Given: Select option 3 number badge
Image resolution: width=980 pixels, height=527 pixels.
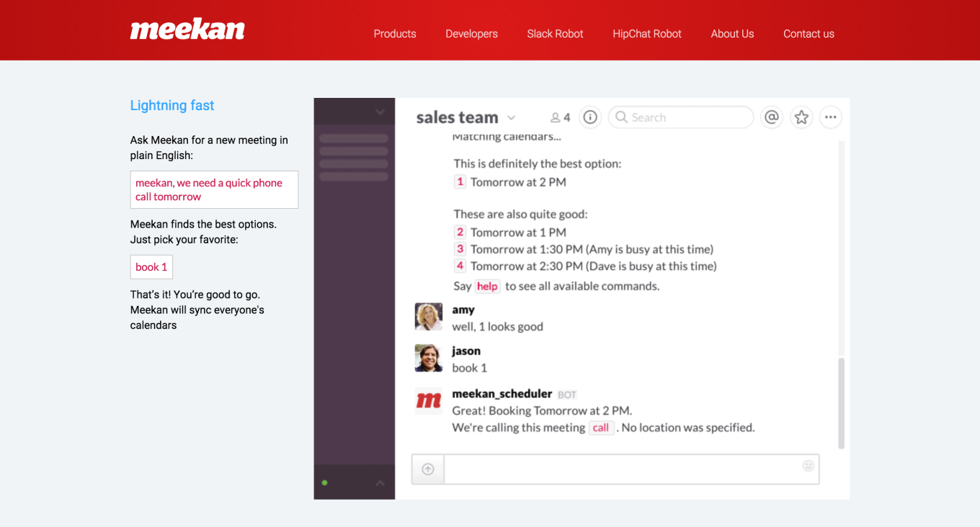Looking at the screenshot, I should [460, 248].
